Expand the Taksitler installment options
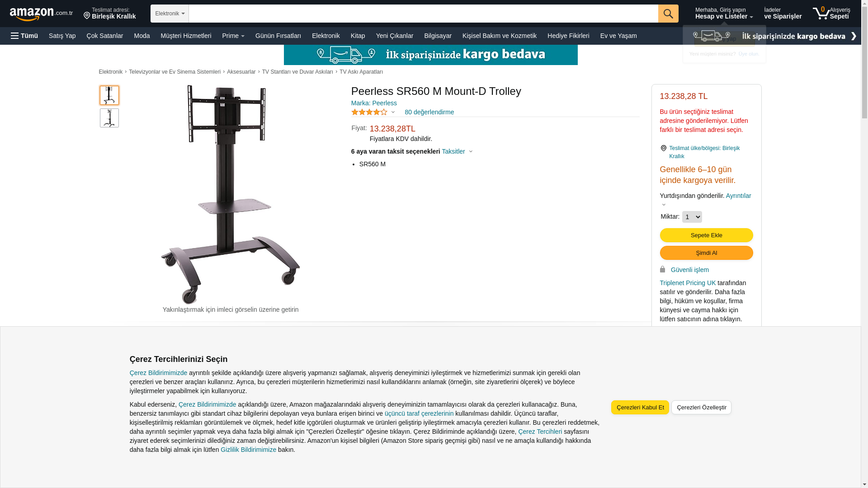Image resolution: width=868 pixels, height=488 pixels. pyautogui.click(x=457, y=151)
